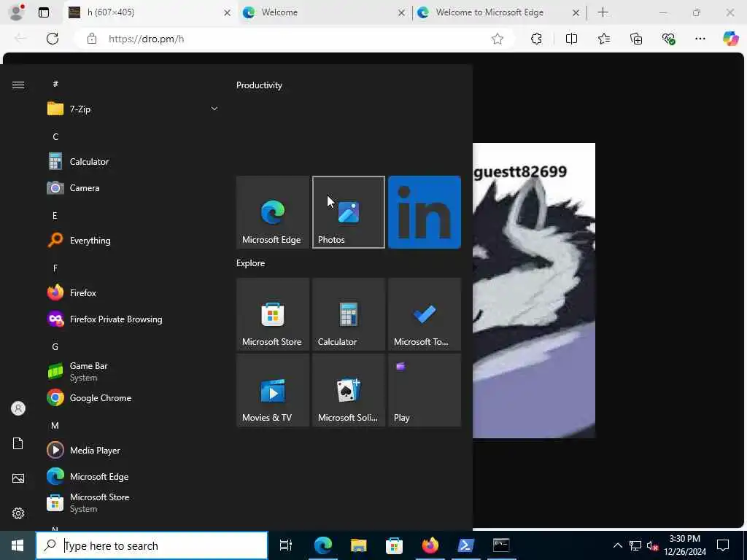This screenshot has width=747, height=560.
Task: Click the Explore group header
Action: [251, 262]
